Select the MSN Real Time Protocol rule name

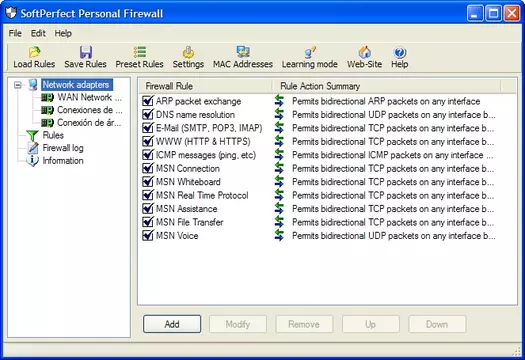202,195
